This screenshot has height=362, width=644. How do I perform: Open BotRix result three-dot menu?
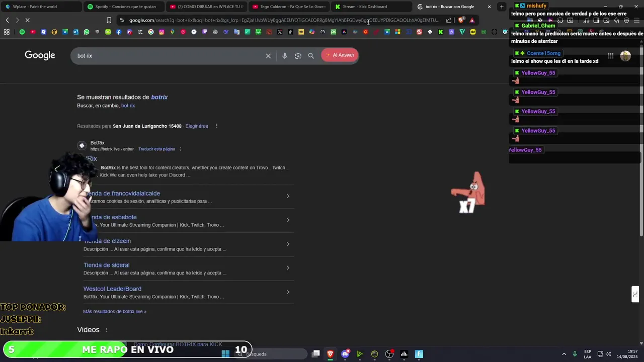[181, 149]
